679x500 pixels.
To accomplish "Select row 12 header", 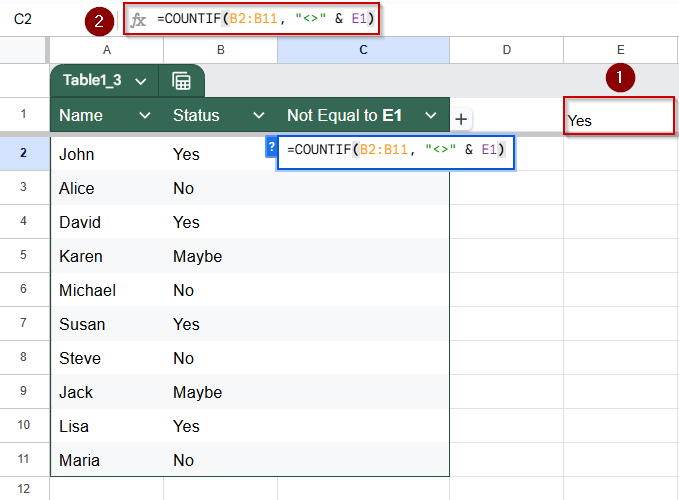I will click(x=23, y=489).
